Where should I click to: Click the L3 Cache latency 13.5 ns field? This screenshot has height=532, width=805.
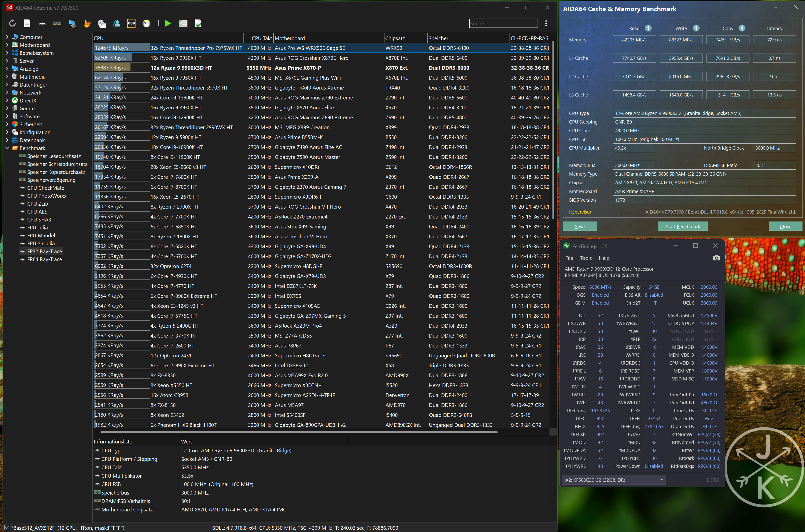tap(774, 95)
